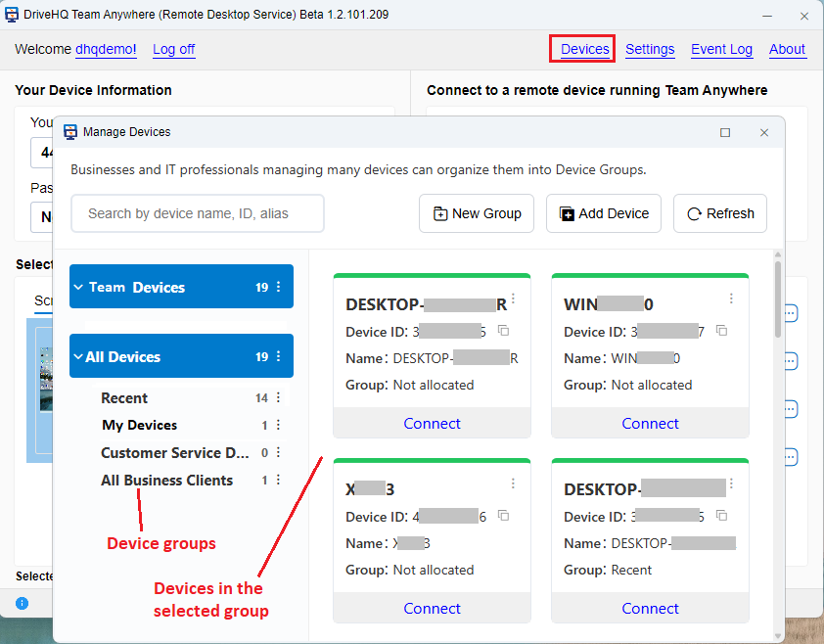
Task: Open the three-dot menu on the X device card
Action: click(x=512, y=483)
